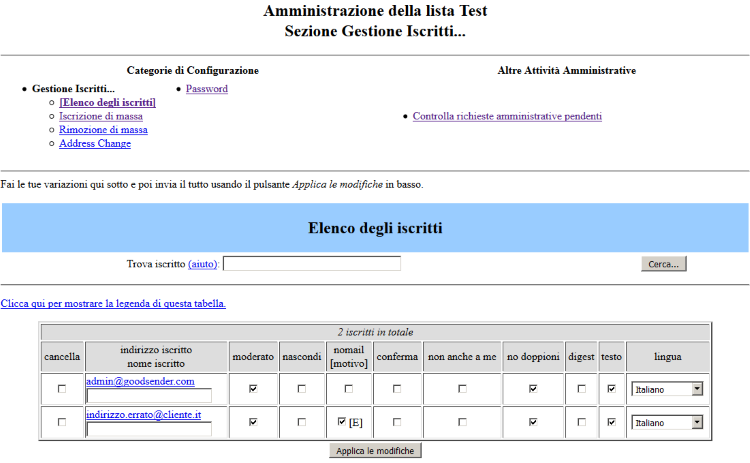The width and height of the screenshot is (750, 463).
Task: Click the '2 iscritti in totale' header
Action: 375,332
